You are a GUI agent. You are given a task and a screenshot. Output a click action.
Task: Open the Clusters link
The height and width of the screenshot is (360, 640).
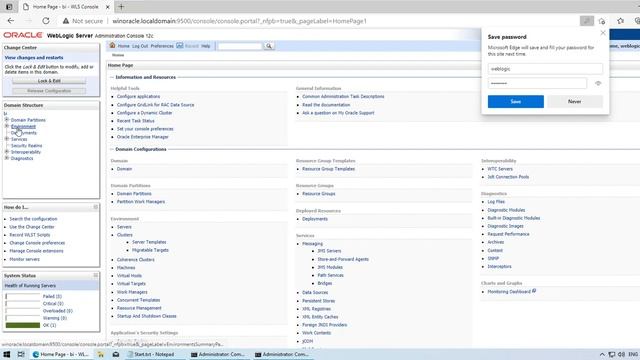[124, 235]
